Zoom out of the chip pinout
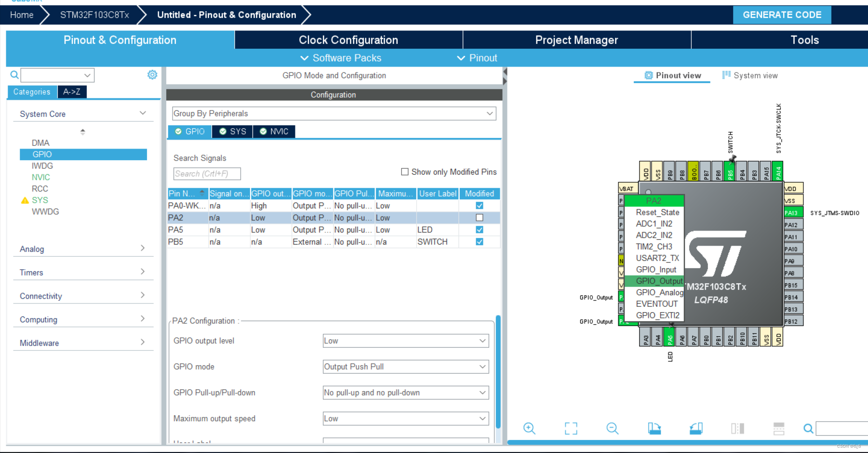This screenshot has width=868, height=453. coord(612,428)
